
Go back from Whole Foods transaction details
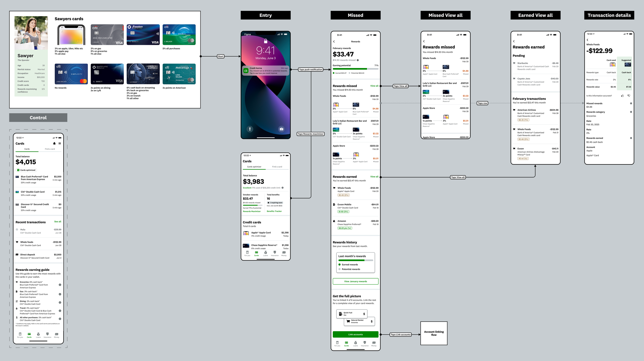coord(587,40)
